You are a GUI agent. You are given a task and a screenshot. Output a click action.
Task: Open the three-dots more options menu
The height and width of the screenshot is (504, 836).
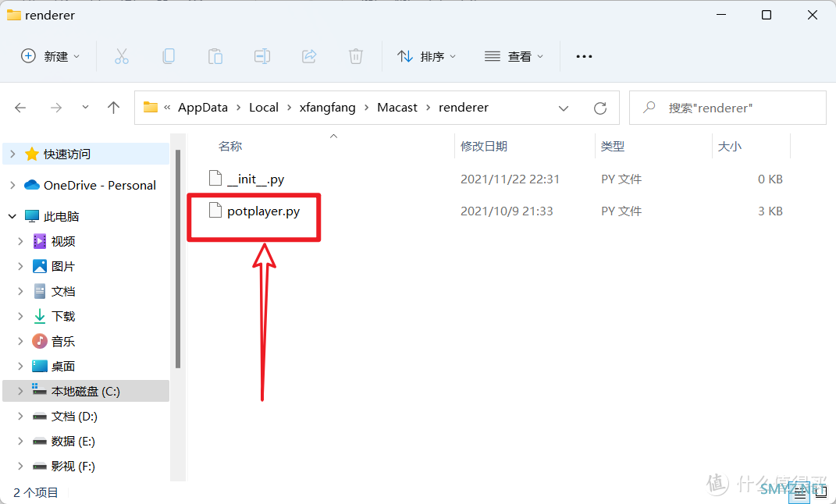(584, 56)
